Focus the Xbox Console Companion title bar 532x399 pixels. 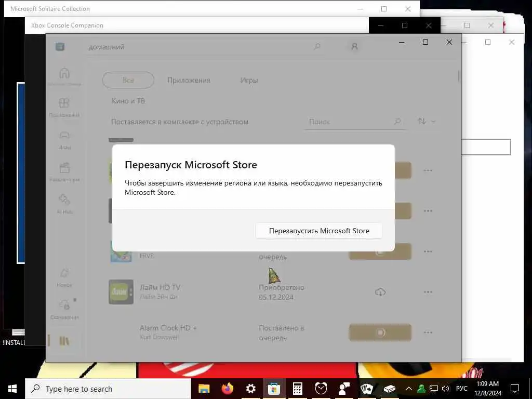tap(197, 25)
